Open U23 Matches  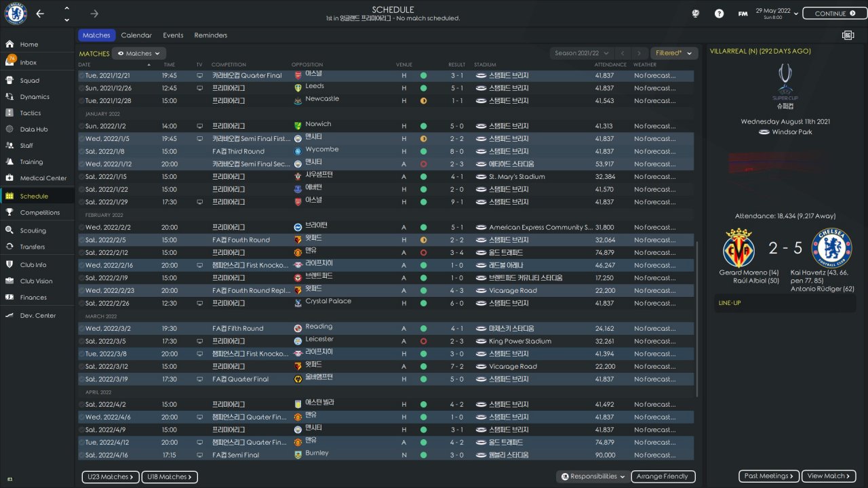pyautogui.click(x=111, y=477)
